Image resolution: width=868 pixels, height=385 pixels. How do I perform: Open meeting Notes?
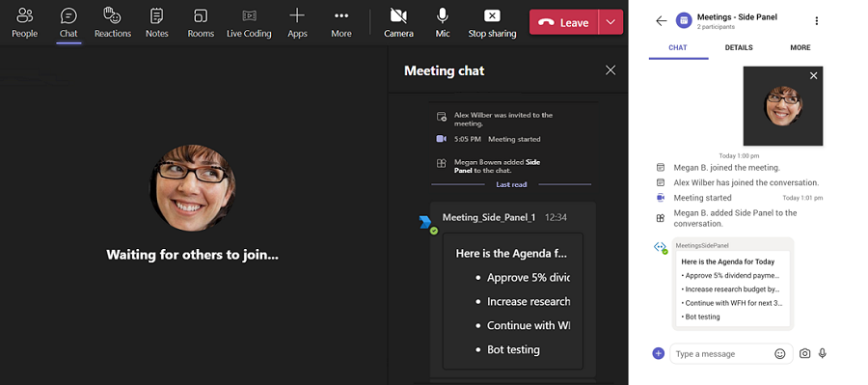(x=156, y=23)
